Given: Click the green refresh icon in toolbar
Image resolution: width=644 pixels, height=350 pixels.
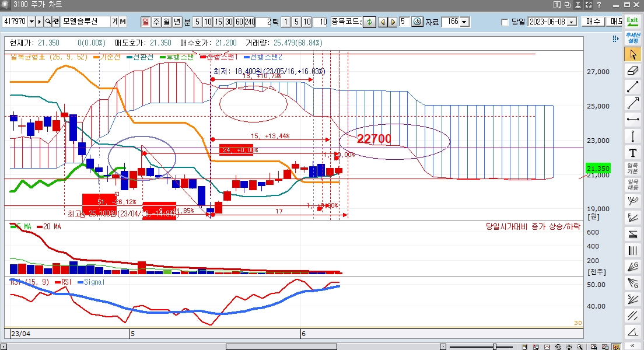Looking at the screenshot, I should point(369,22).
